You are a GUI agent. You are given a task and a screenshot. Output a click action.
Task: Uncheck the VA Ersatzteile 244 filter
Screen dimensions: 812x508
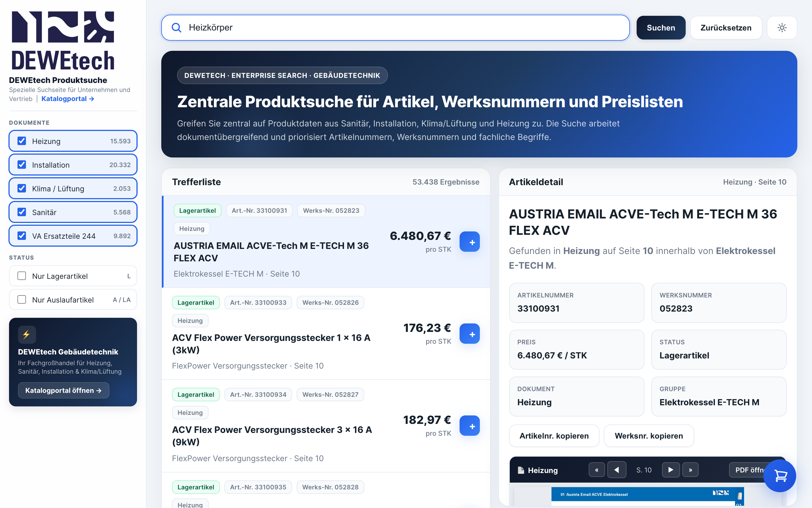coord(22,236)
